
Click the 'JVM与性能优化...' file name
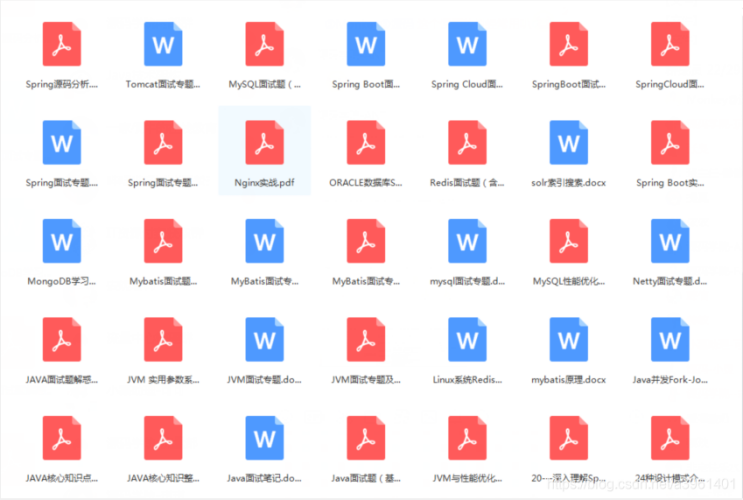coord(467,478)
